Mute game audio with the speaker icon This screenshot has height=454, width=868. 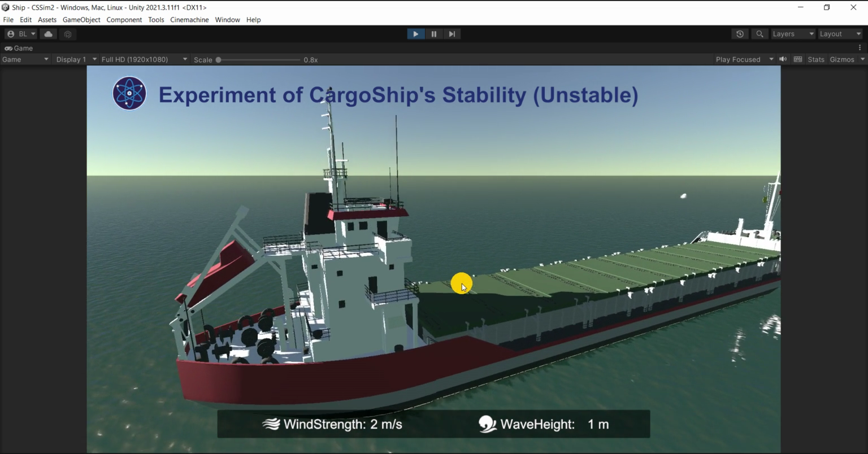click(782, 59)
